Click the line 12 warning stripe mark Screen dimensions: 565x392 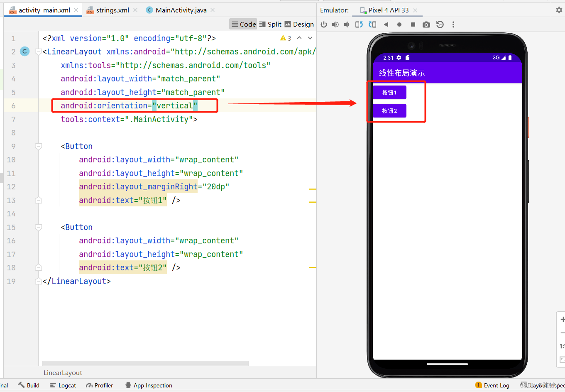coord(313,189)
